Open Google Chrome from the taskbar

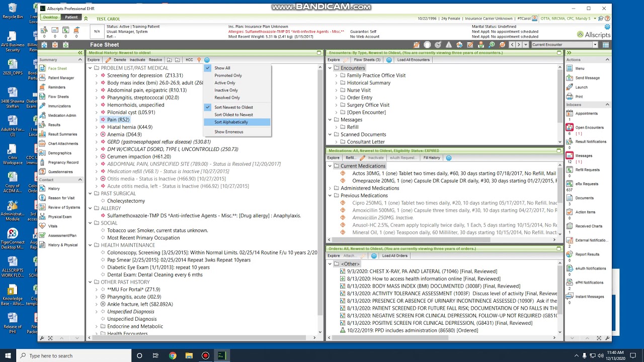(x=173, y=355)
